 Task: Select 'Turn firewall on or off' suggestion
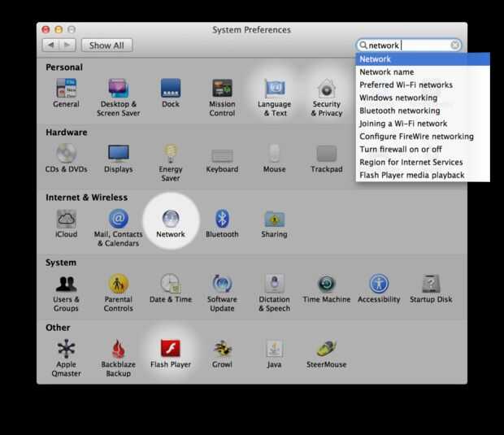click(x=423, y=149)
